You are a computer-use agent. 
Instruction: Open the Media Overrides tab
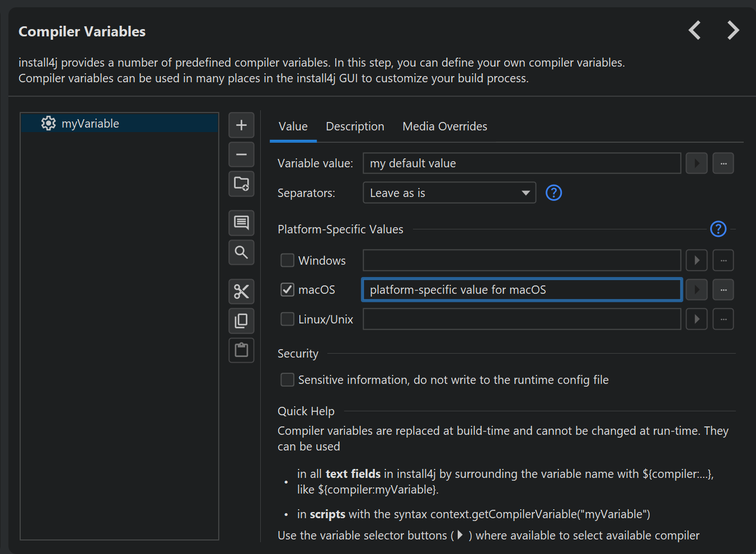[x=445, y=126]
